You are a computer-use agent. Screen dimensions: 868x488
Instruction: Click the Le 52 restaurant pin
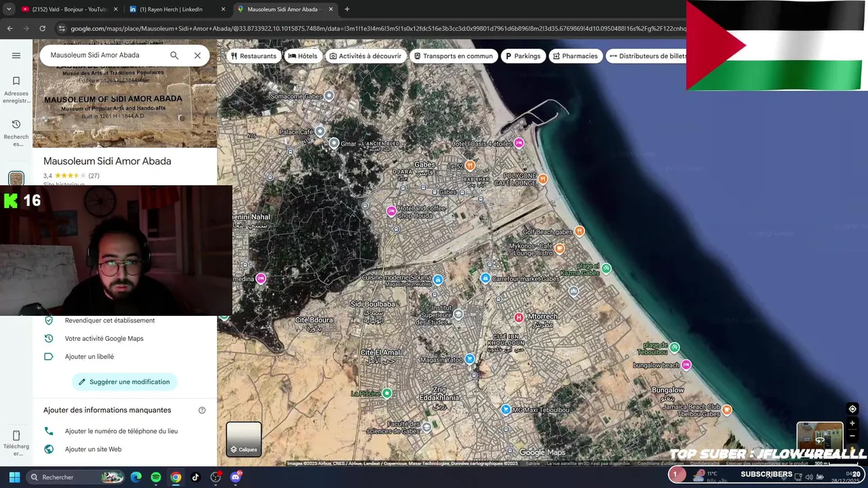click(469, 165)
